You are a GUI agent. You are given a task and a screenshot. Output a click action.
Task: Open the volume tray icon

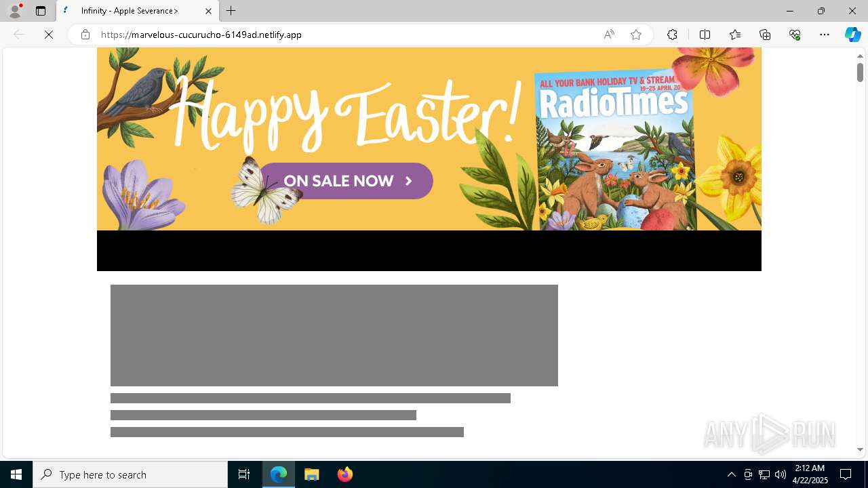click(781, 474)
